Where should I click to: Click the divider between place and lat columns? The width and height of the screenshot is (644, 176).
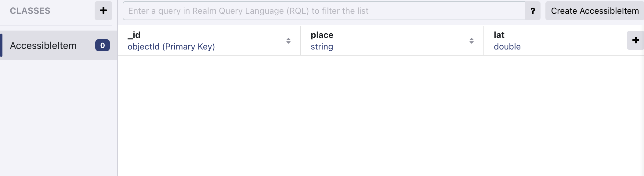(484, 40)
